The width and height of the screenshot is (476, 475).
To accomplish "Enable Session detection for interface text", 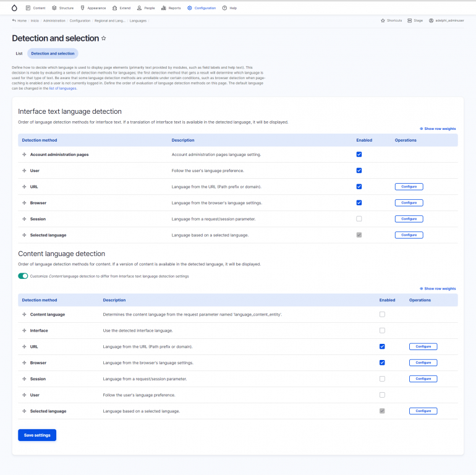I will 359,219.
